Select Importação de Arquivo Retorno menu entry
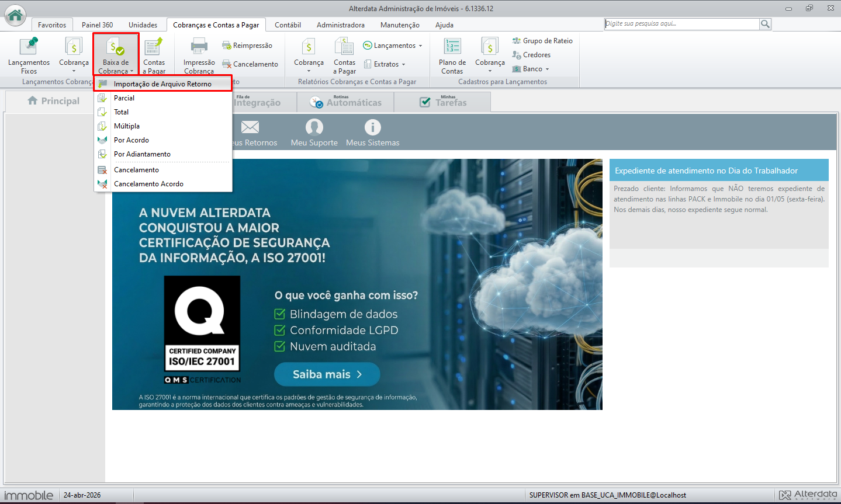The height and width of the screenshot is (504, 841). coord(163,84)
